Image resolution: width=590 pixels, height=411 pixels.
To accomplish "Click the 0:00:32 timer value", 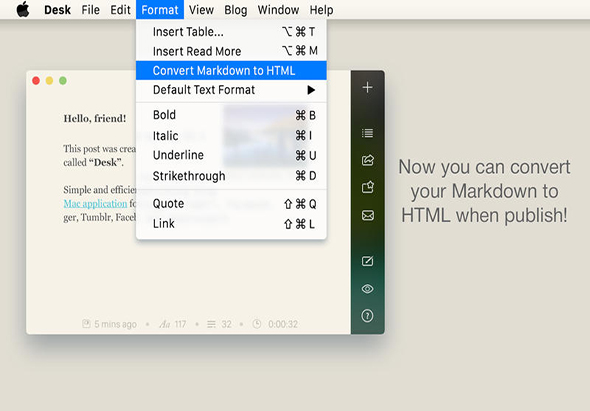I will [x=283, y=324].
